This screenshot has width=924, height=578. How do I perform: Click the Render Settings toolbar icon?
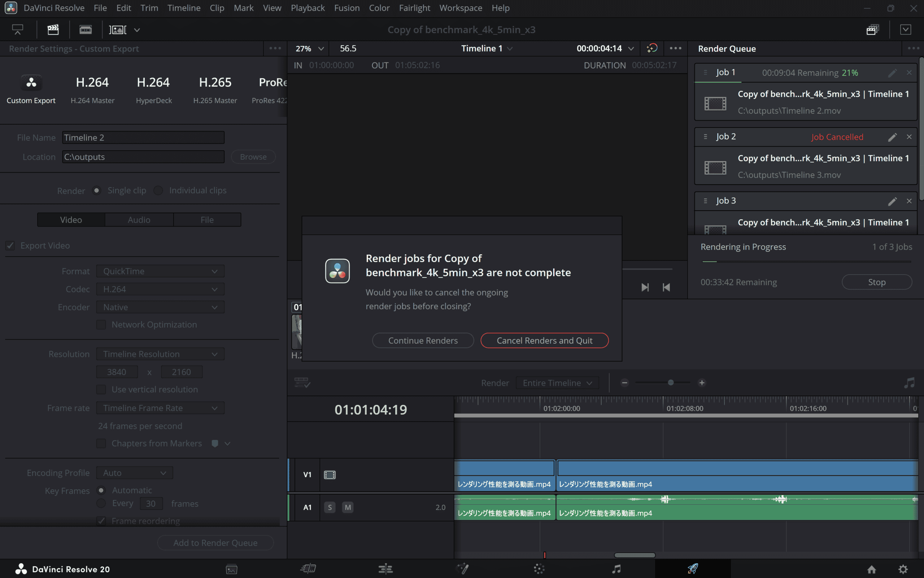click(18, 29)
